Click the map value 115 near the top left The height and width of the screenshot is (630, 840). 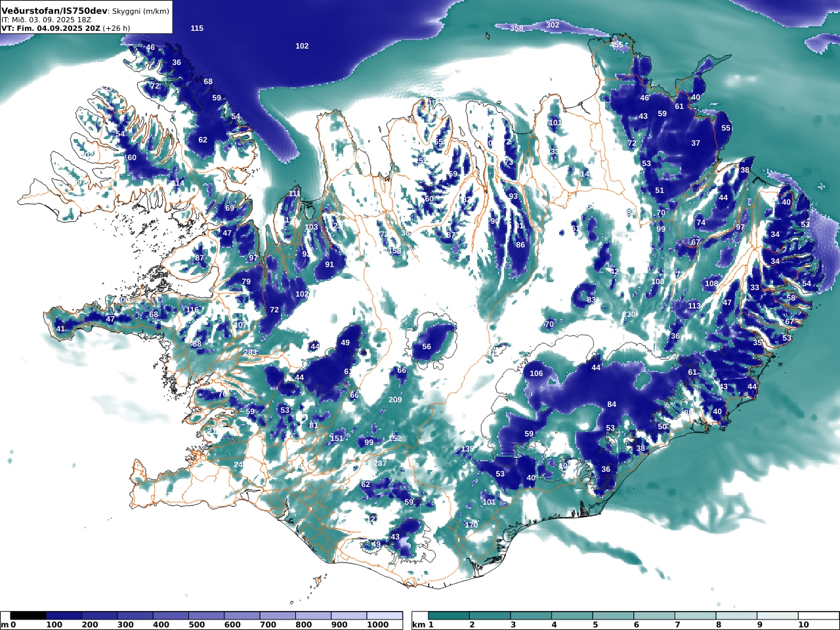point(197,28)
